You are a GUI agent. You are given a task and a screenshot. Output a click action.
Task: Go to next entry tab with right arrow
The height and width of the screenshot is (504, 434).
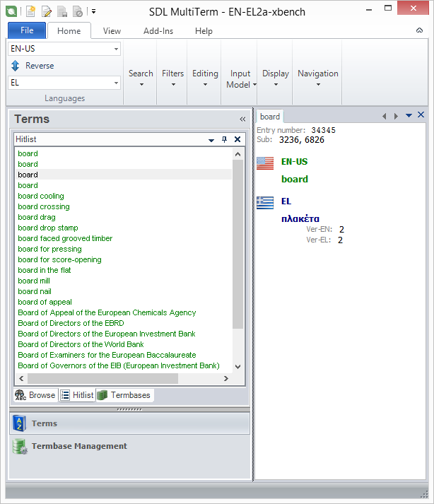pos(396,116)
